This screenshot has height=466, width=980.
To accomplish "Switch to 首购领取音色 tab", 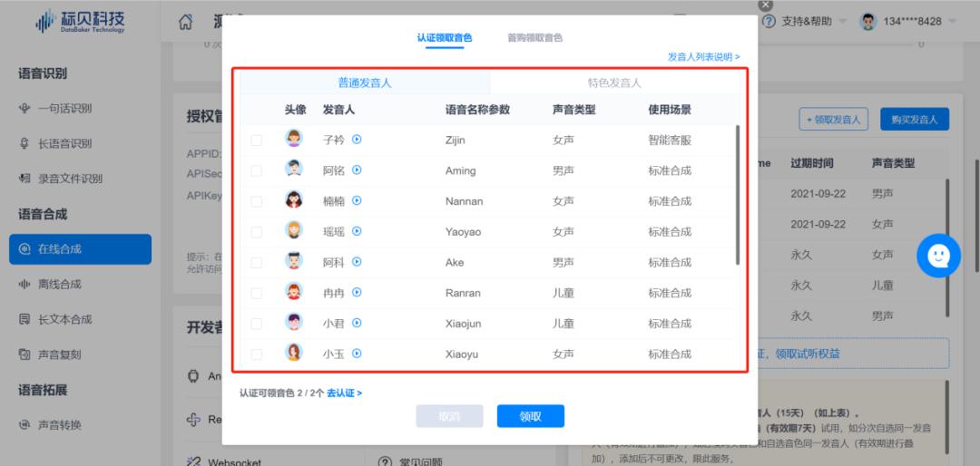I will 534,38.
